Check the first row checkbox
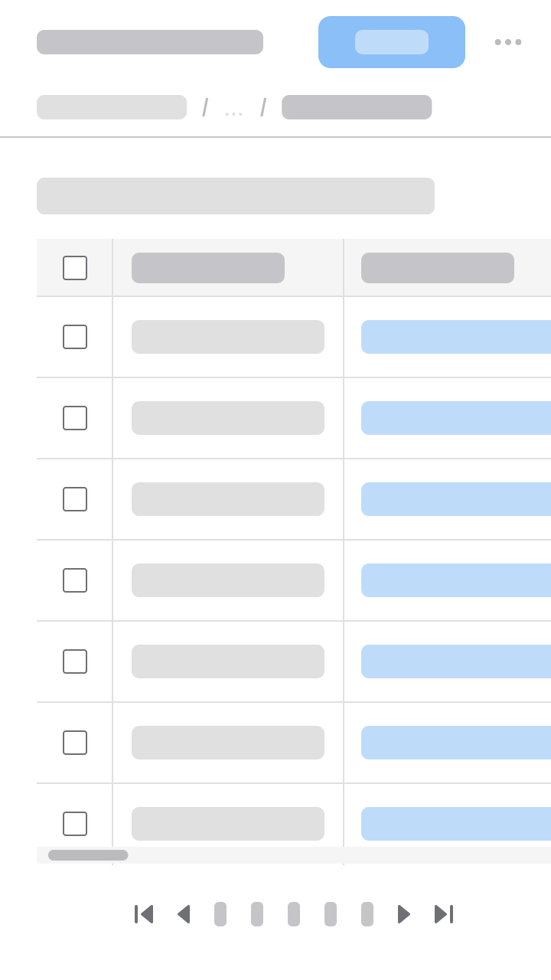Viewport: 551px width, 980px height. point(75,337)
